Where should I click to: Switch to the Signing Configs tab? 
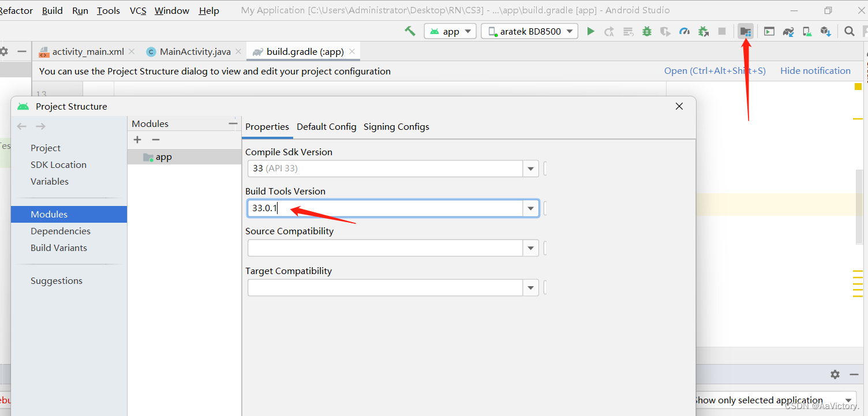(x=396, y=126)
